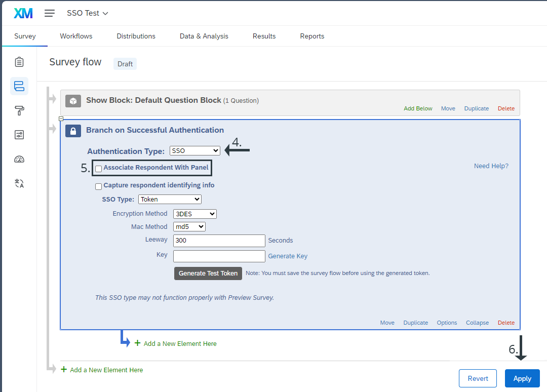Enable Associate Respondent With Panel checkbox
547x392 pixels.
(x=99, y=168)
